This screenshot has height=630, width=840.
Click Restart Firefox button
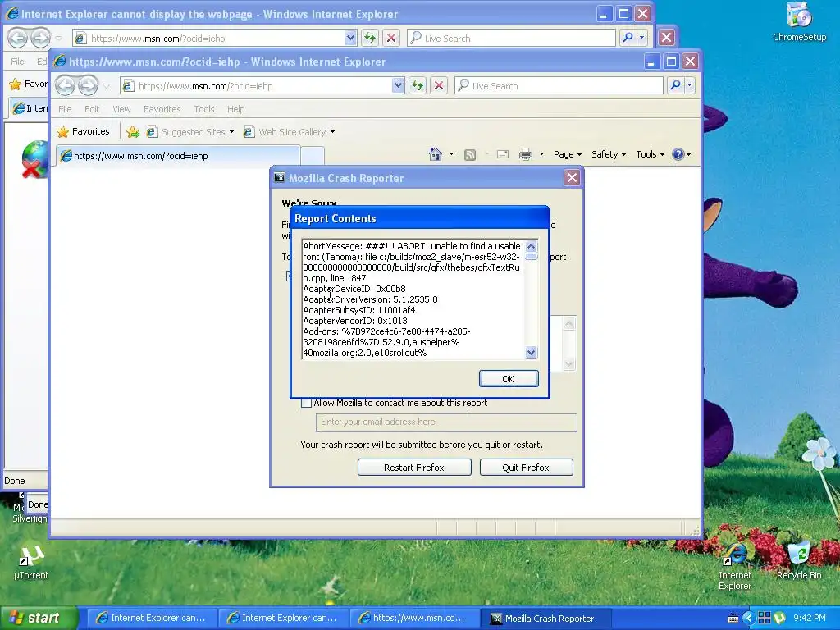click(x=414, y=467)
